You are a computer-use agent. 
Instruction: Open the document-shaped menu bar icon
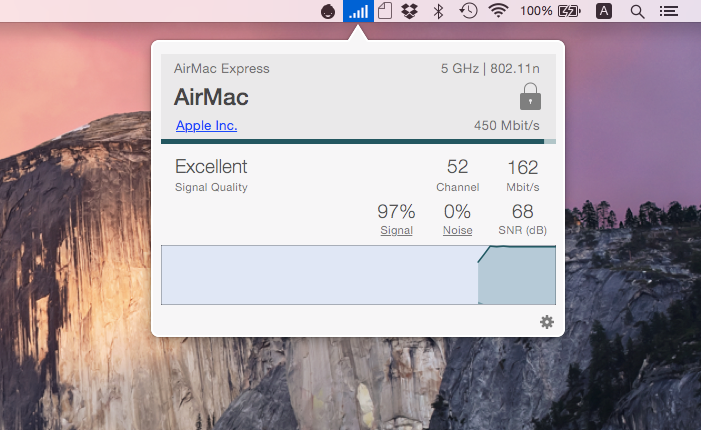pyautogui.click(x=385, y=11)
